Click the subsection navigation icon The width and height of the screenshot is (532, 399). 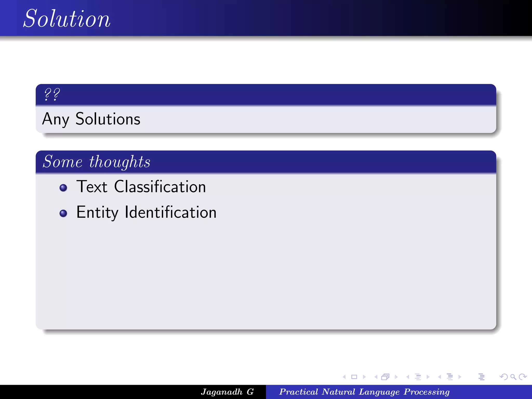[x=418, y=377]
